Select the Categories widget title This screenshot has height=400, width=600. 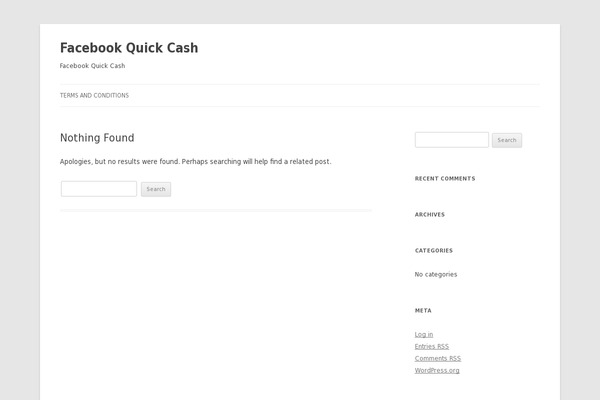(434, 250)
